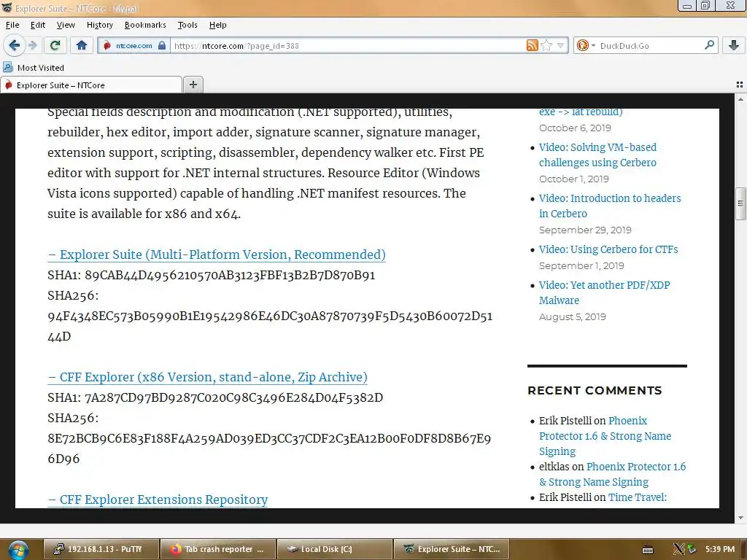
Task: Click the scrollbar up arrow
Action: click(x=740, y=99)
